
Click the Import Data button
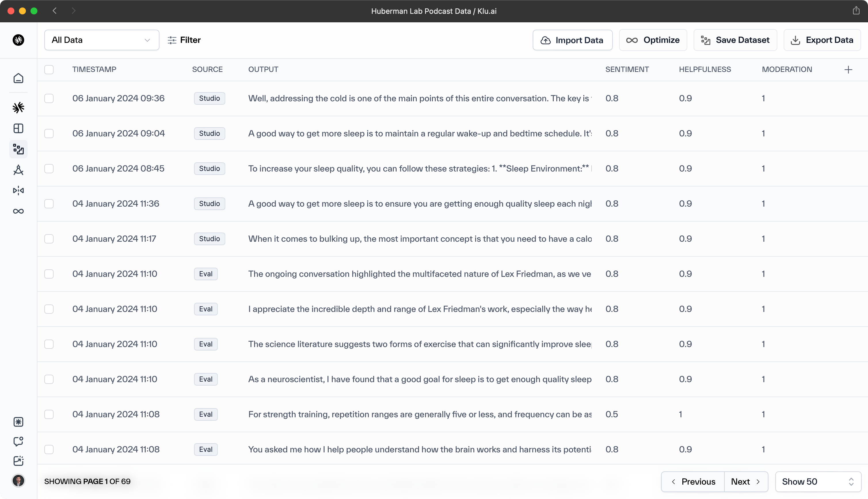(x=572, y=40)
